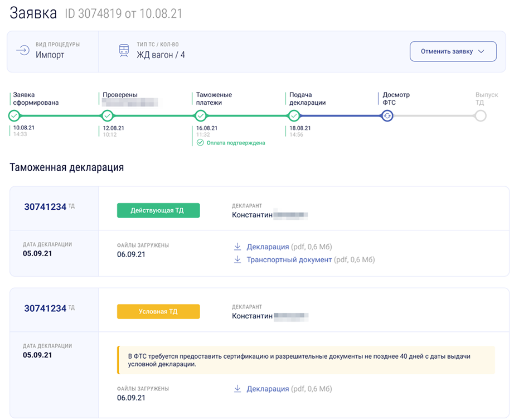Click the download icon in the Условная ТД card
The height and width of the screenshot is (420, 519).
pos(237,389)
